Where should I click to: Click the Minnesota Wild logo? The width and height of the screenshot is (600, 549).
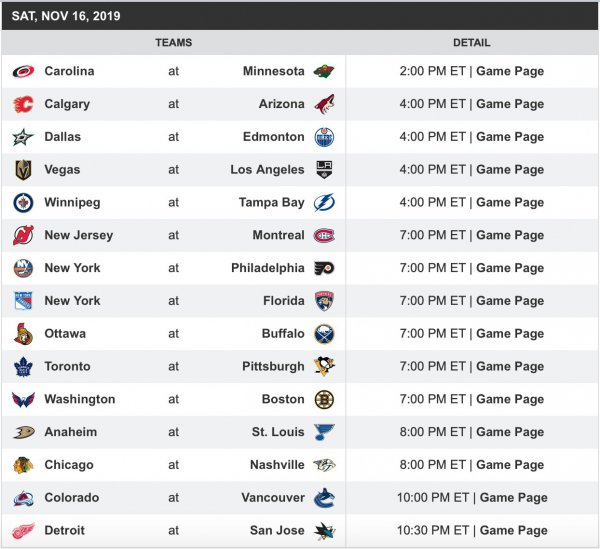[324, 72]
